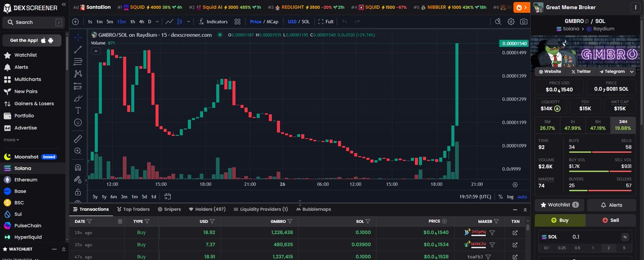The image size is (644, 260).
Task: Open chart settings gear
Action: 511,21
